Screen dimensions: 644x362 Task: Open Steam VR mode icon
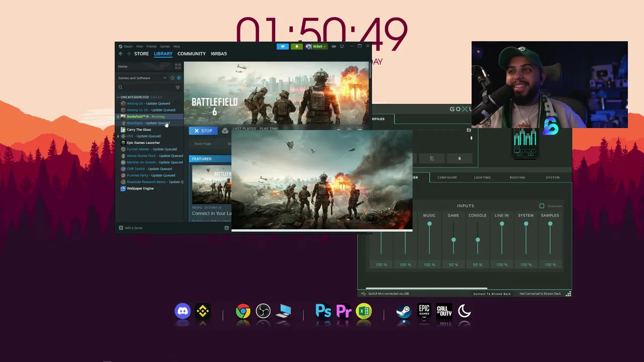click(334, 46)
